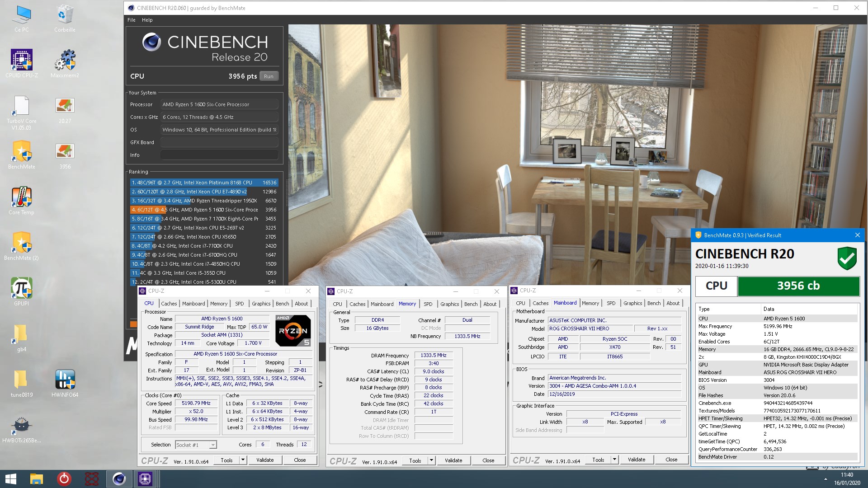Open the BenchMate desktop icon
The width and height of the screenshot is (868, 488).
pos(22,155)
